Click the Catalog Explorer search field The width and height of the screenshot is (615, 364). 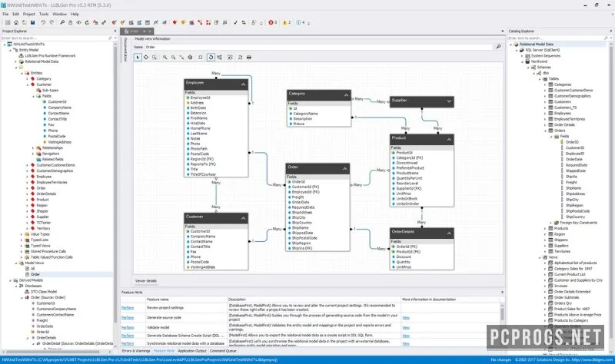tap(555, 38)
